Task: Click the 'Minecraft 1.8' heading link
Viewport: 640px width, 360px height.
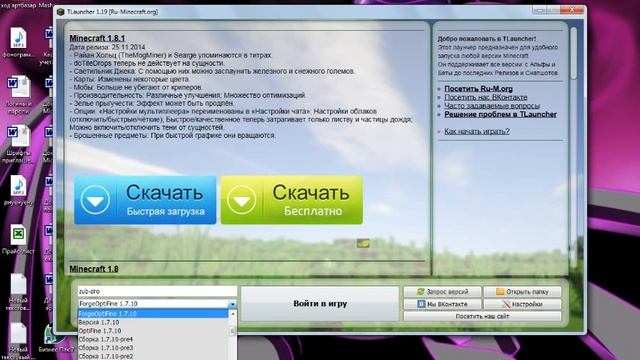Action: coord(94,269)
